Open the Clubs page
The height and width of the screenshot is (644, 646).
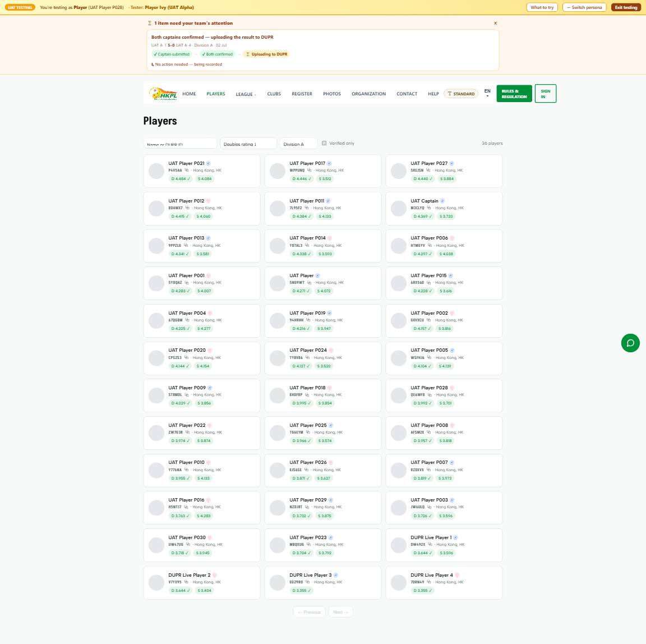pyautogui.click(x=274, y=94)
